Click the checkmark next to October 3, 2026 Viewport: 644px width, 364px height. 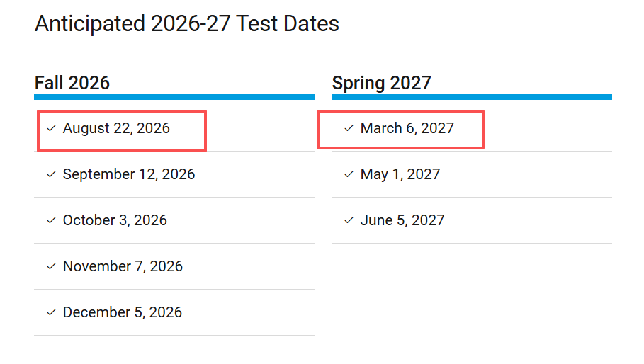51,220
